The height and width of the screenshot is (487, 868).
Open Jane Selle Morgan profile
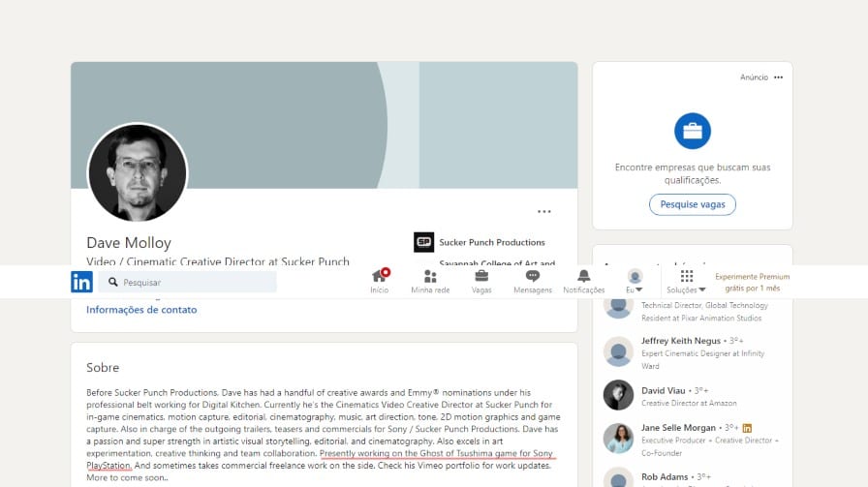click(679, 428)
